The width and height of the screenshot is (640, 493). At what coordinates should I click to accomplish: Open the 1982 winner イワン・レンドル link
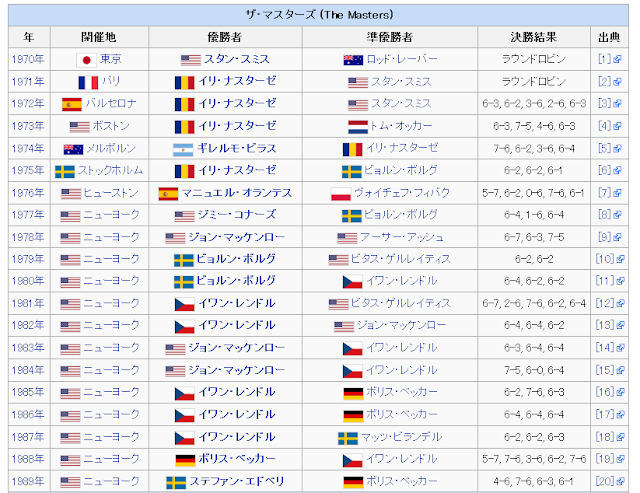click(x=237, y=325)
